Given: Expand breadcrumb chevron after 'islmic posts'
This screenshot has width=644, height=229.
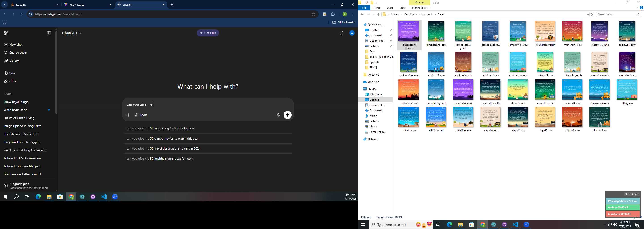Looking at the screenshot, I should pos(436,14).
